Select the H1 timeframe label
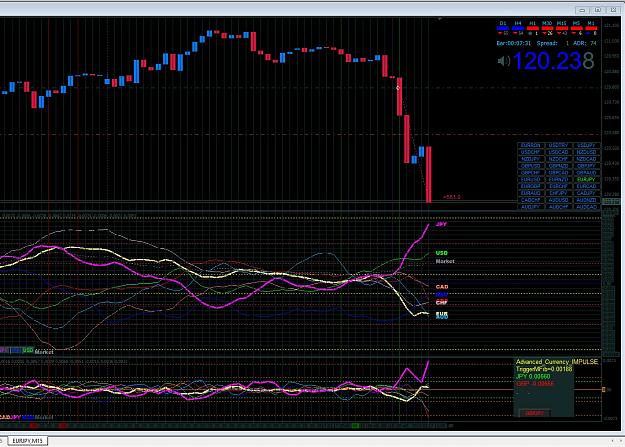The height and width of the screenshot is (447, 625). tap(533, 24)
